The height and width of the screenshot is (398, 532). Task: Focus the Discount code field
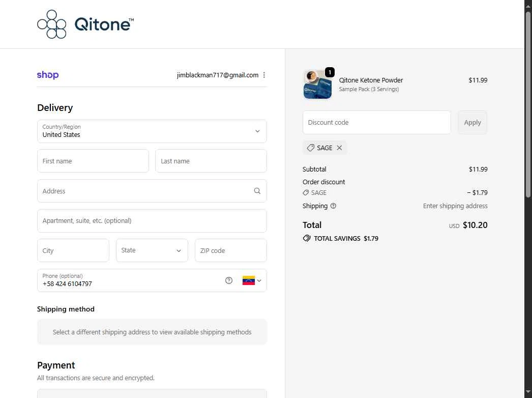tap(376, 122)
